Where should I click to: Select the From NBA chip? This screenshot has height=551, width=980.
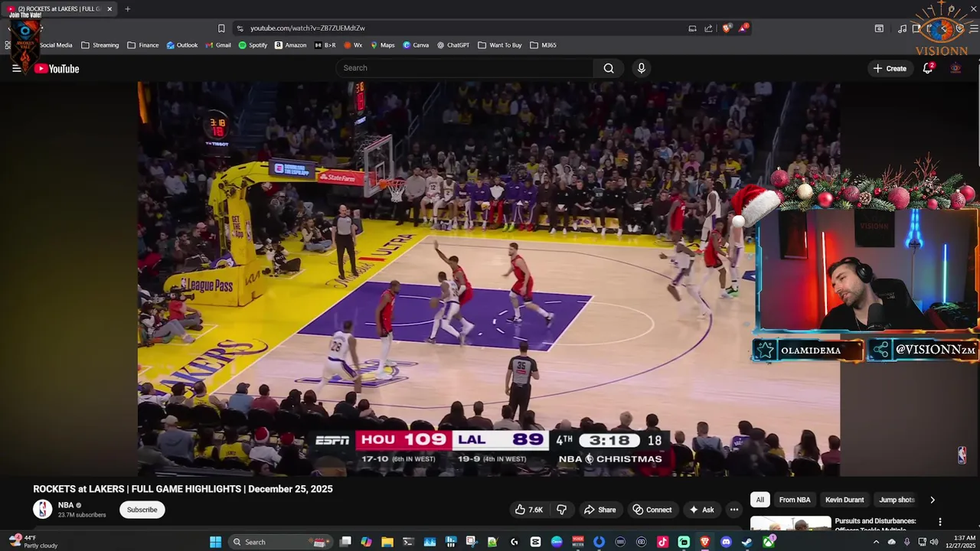point(794,500)
